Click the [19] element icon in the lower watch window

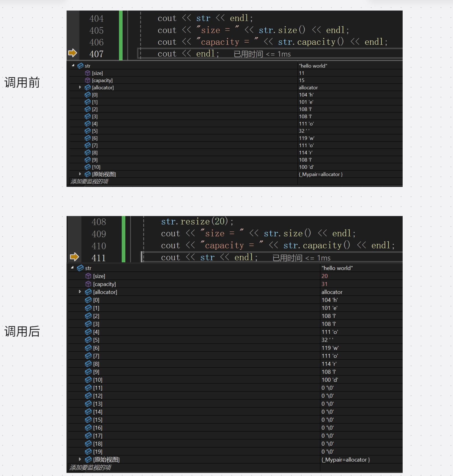pyautogui.click(x=88, y=451)
